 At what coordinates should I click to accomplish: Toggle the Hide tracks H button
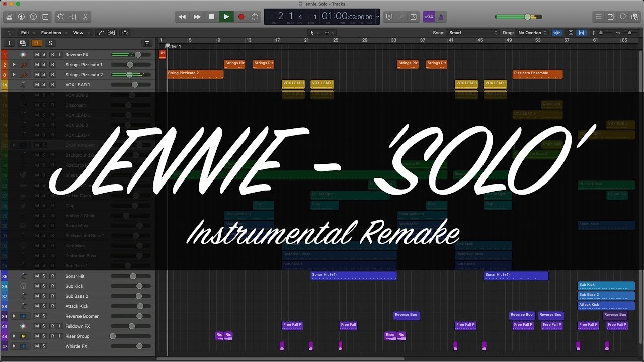37,43
